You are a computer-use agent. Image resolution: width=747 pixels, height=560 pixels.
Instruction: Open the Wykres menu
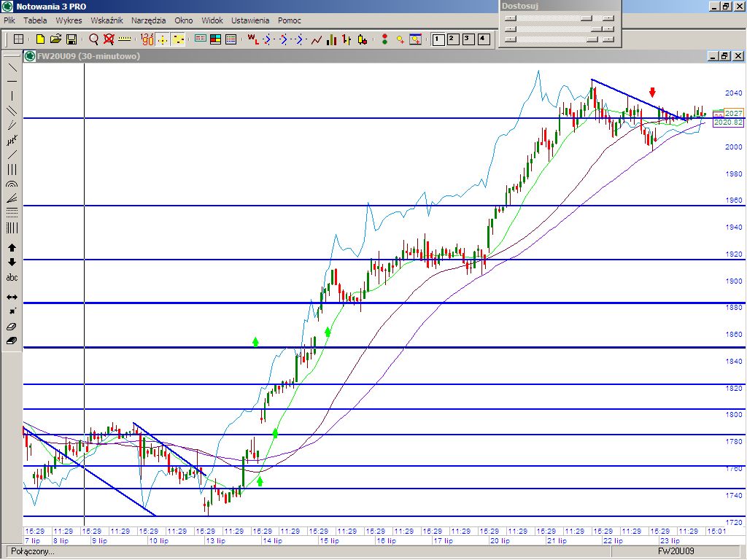pos(69,20)
